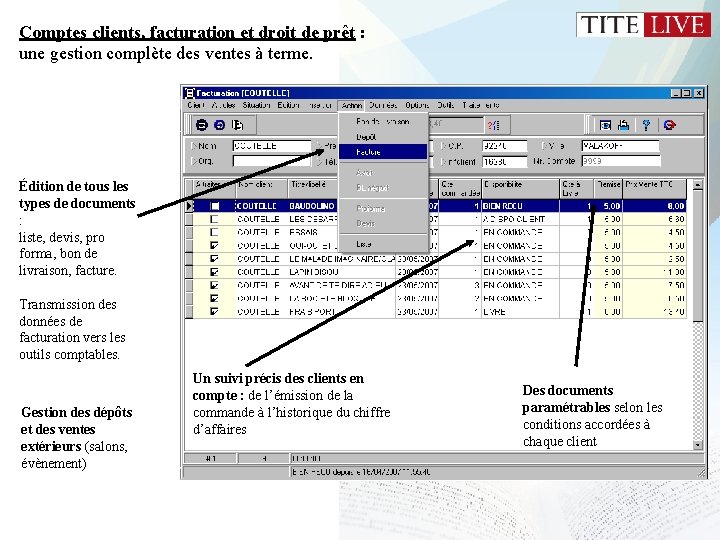Click the Nr. Compte field
The width and height of the screenshot is (720, 540).
pyautogui.click(x=621, y=161)
